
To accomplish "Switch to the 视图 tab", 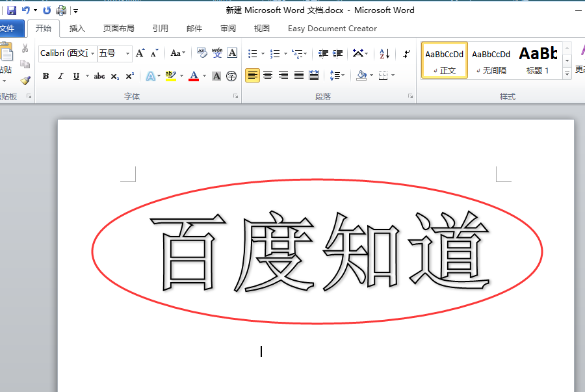I will pyautogui.click(x=261, y=29).
